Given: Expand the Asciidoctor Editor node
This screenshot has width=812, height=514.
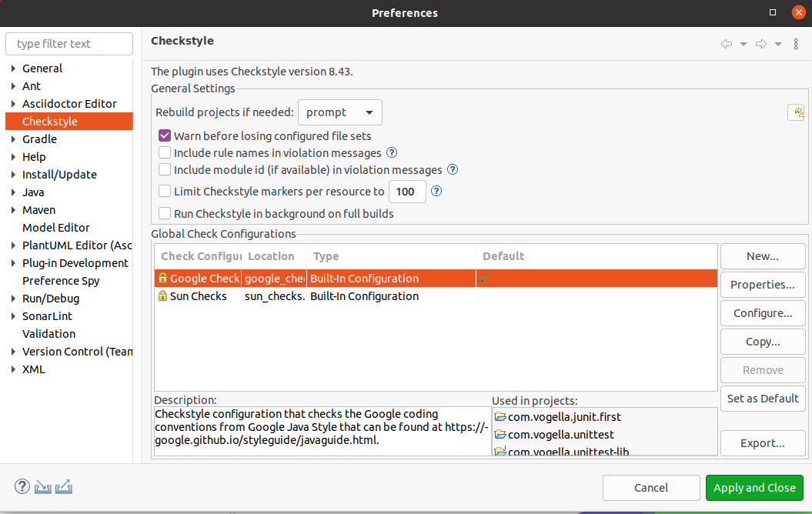Looking at the screenshot, I should pyautogui.click(x=13, y=104).
